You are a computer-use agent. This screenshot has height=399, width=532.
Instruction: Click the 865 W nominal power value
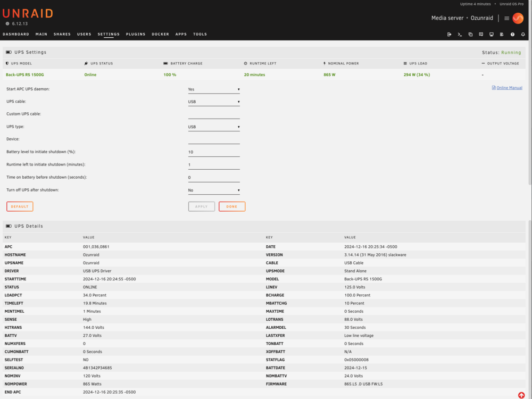point(329,74)
